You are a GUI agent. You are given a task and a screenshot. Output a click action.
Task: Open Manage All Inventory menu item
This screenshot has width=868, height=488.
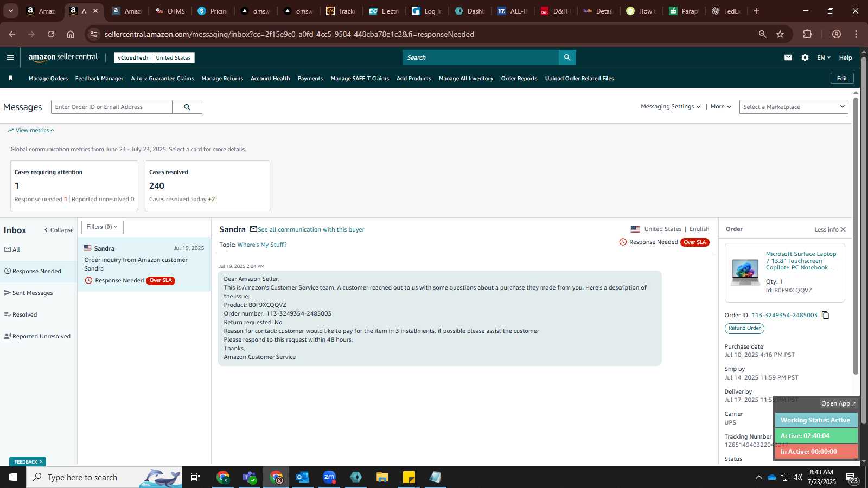click(x=466, y=78)
